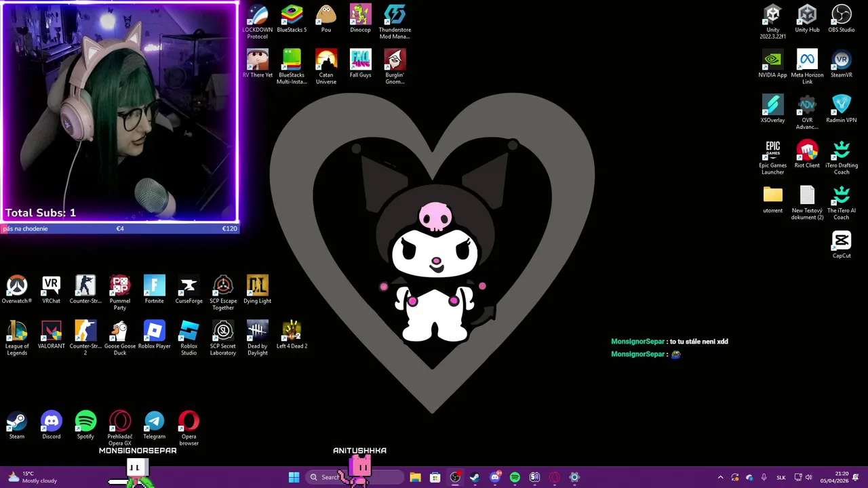
Task: Open the utorrent folder
Action: pos(772,199)
